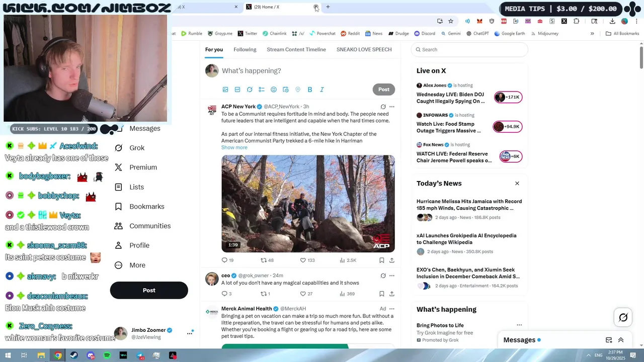Open Grok enhance icon in composer toolbar

[250, 89]
